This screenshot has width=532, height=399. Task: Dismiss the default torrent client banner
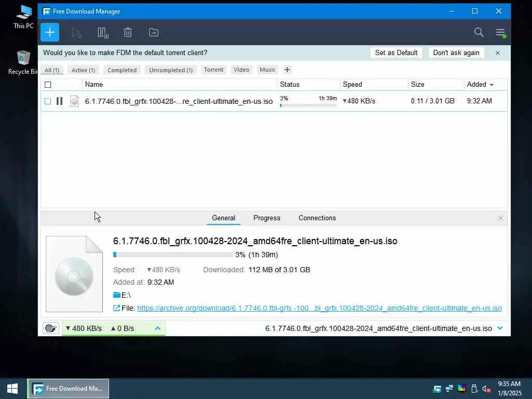tap(497, 53)
